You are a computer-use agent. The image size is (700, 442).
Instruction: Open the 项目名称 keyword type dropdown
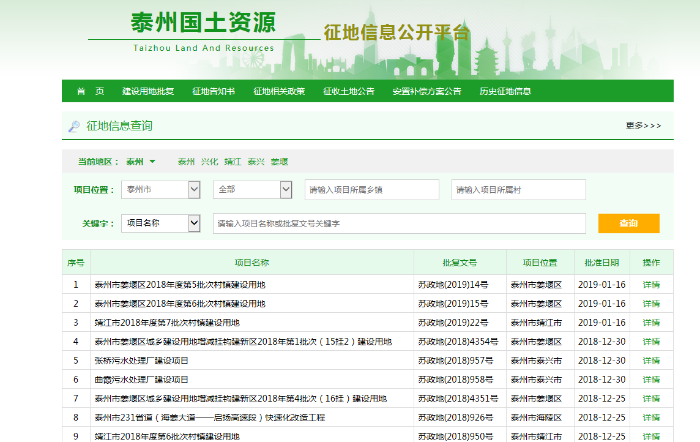coord(161,223)
